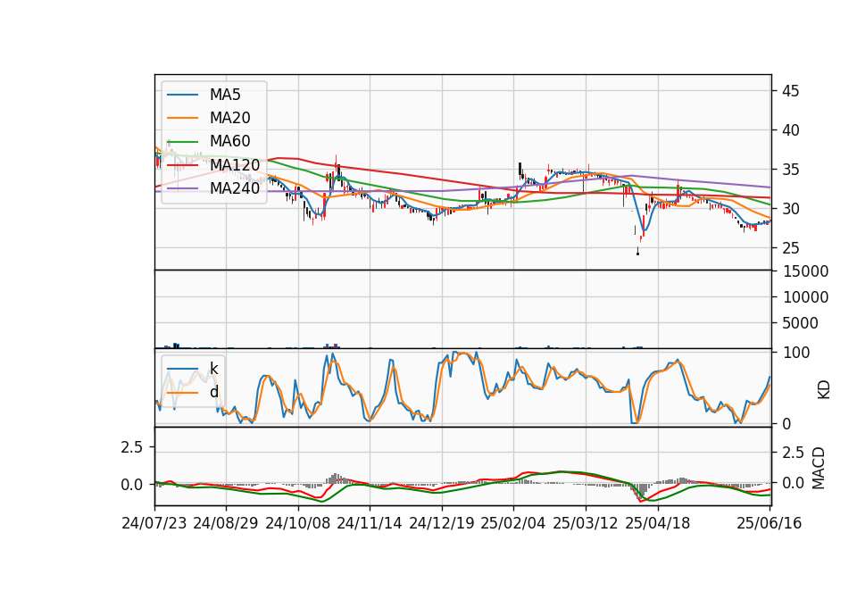Click the 24/10/08 date axis label
Screen dimensions: 857x616
tap(298, 523)
